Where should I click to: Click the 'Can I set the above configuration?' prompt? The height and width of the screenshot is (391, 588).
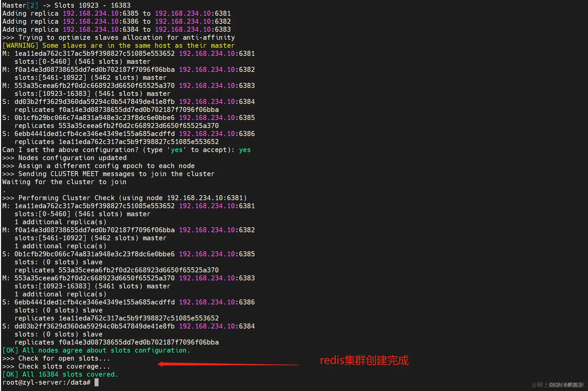click(x=126, y=150)
